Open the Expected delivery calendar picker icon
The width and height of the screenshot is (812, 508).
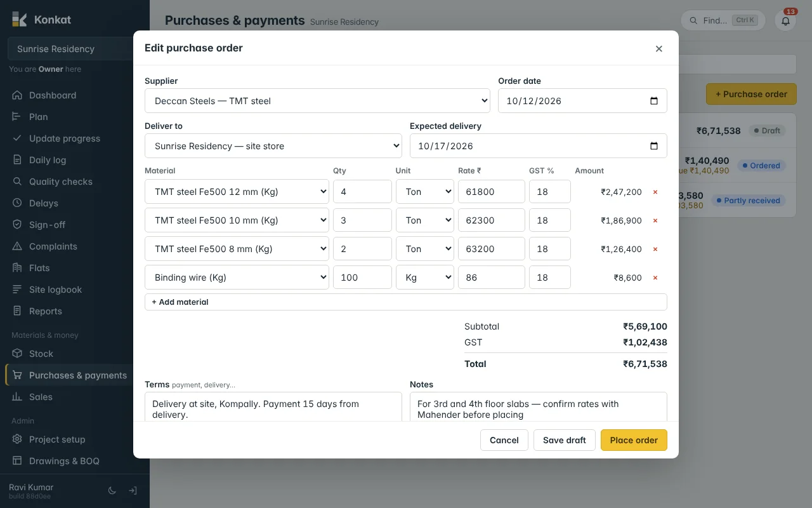[654, 146]
